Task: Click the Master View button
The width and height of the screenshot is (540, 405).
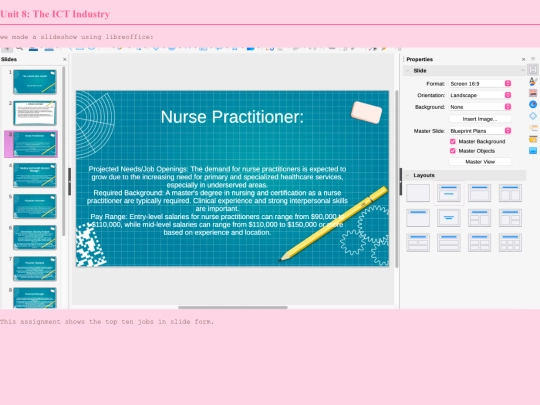Action: tap(480, 162)
